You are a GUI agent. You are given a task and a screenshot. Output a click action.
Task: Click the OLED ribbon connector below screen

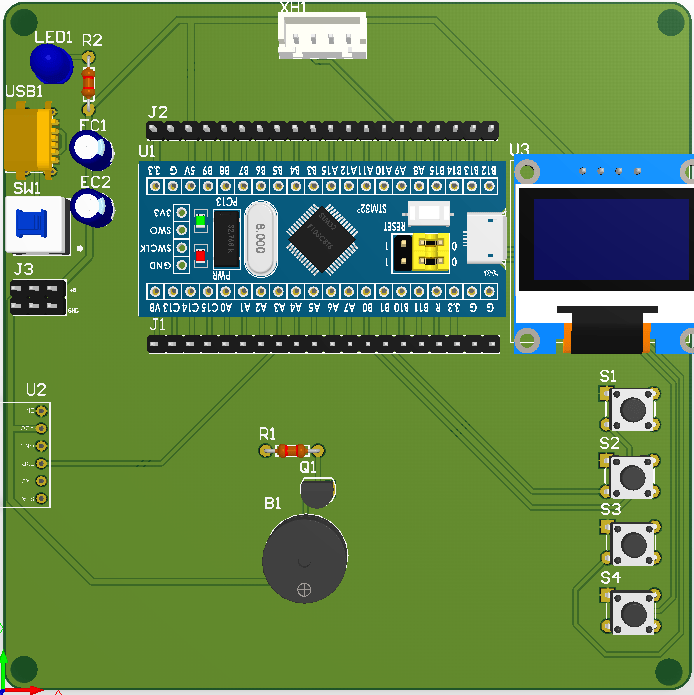tap(607, 330)
